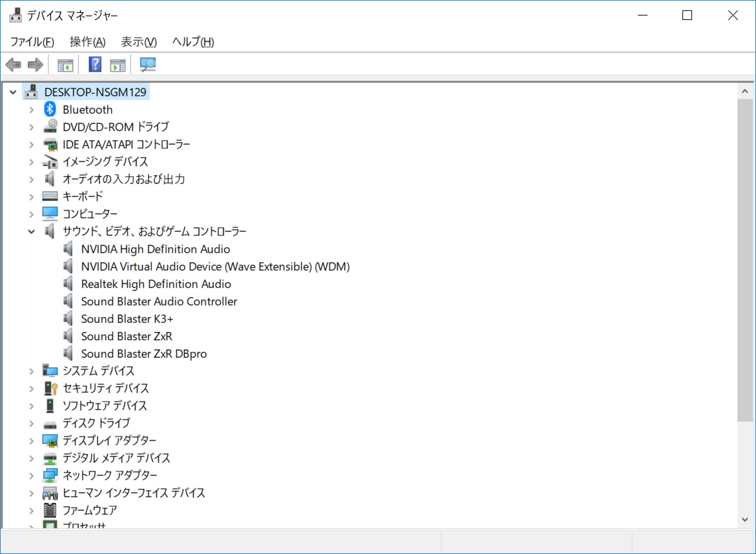Select Sound Blaster K3+ device
The height and width of the screenshot is (554, 756).
[x=127, y=319]
